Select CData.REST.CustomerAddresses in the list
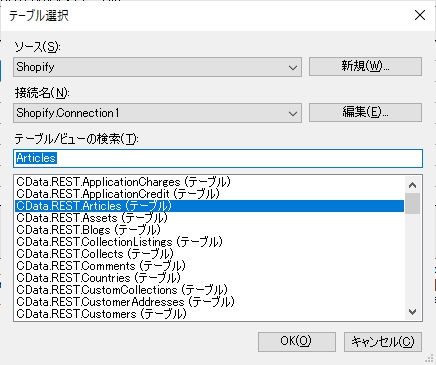 209,302
